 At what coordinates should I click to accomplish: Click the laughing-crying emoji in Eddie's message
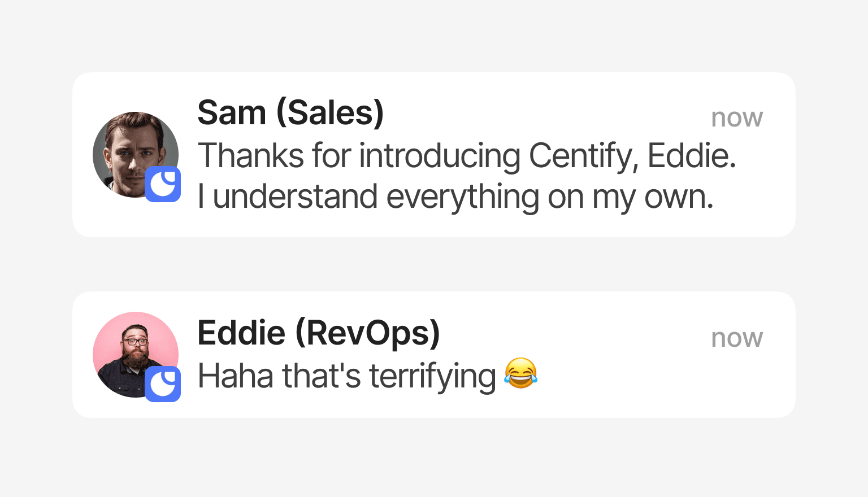click(x=520, y=374)
